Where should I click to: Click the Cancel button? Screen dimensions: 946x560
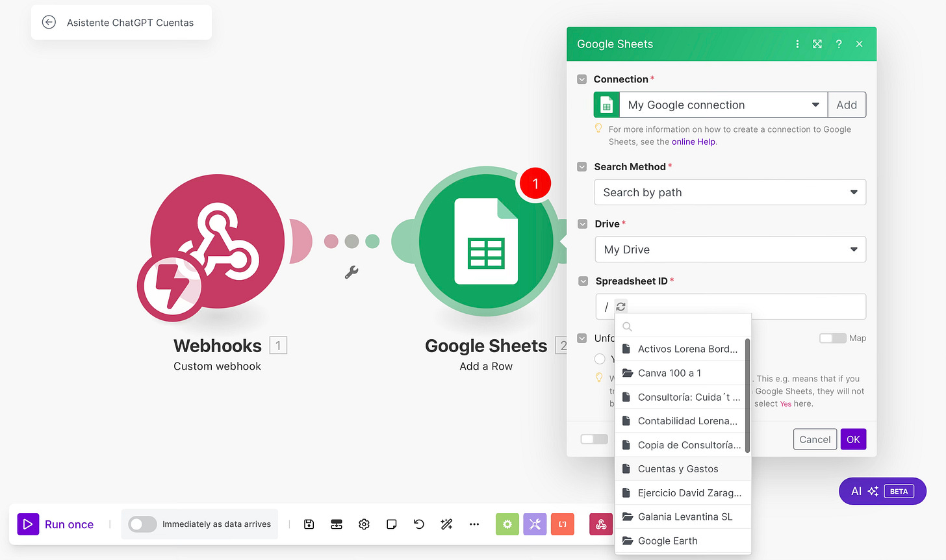click(x=815, y=439)
